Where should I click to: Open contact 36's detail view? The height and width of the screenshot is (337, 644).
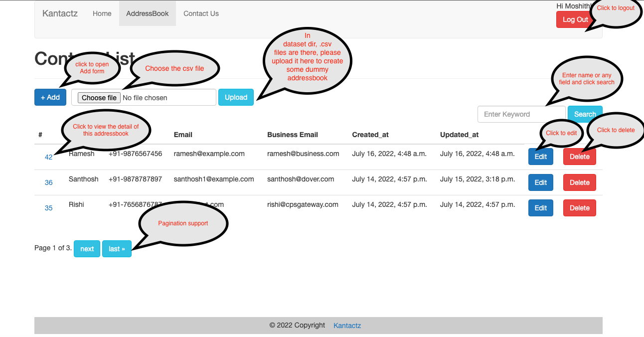(48, 182)
